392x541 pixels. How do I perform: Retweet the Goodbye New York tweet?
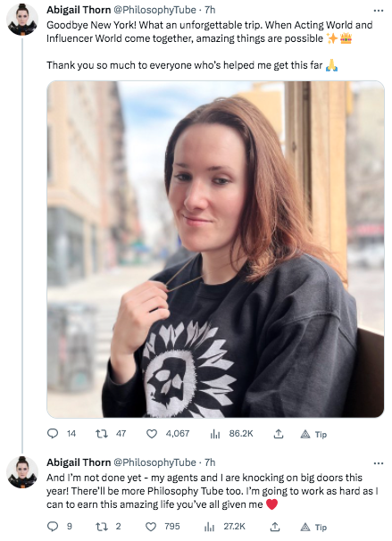point(102,433)
